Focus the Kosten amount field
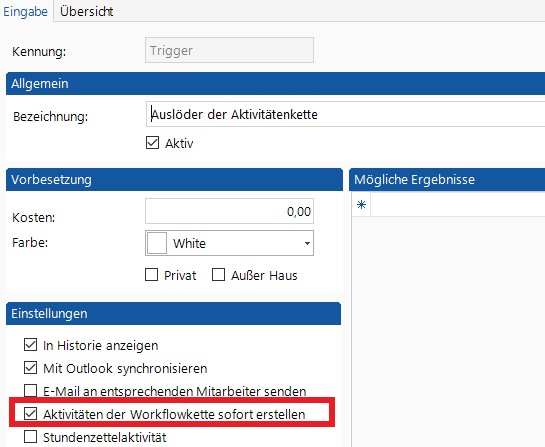The width and height of the screenshot is (545, 447). coord(229,211)
